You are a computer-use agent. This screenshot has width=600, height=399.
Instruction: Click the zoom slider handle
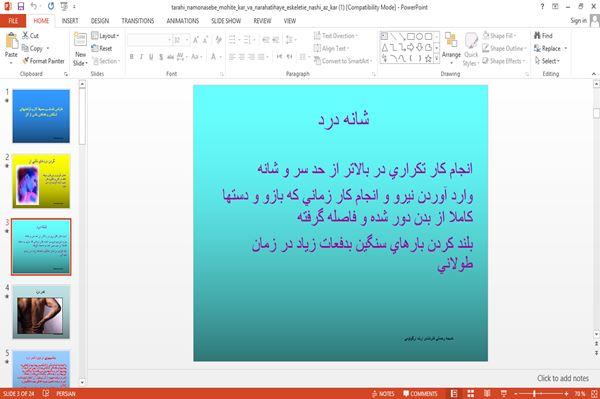pyautogui.click(x=534, y=394)
